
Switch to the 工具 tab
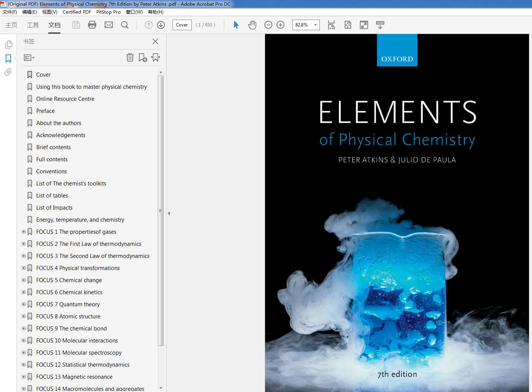click(x=32, y=25)
